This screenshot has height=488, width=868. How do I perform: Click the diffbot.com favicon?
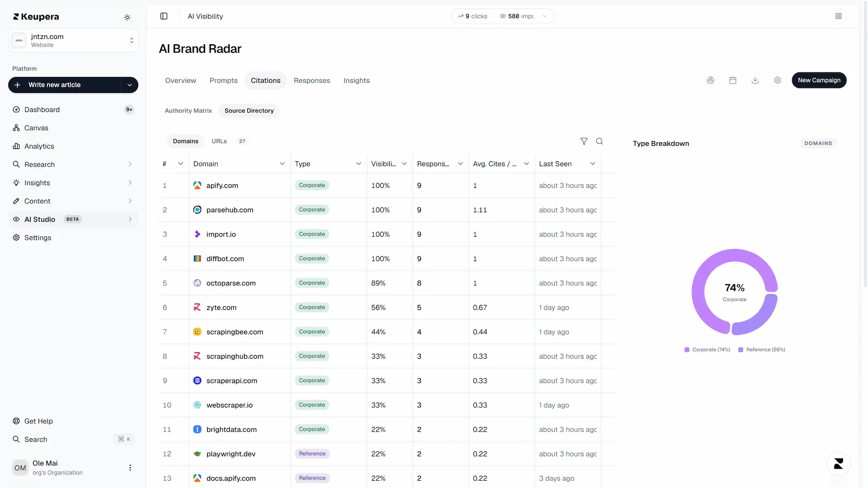(198, 258)
